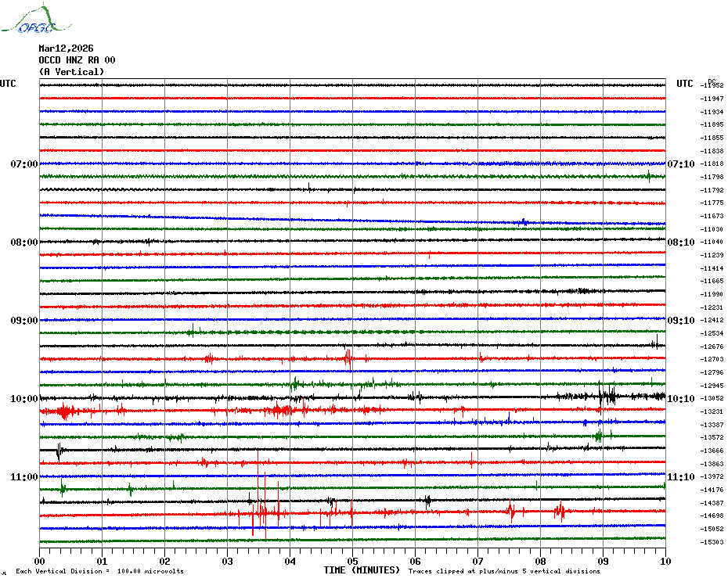Click the "10:10" time label

coord(681,399)
